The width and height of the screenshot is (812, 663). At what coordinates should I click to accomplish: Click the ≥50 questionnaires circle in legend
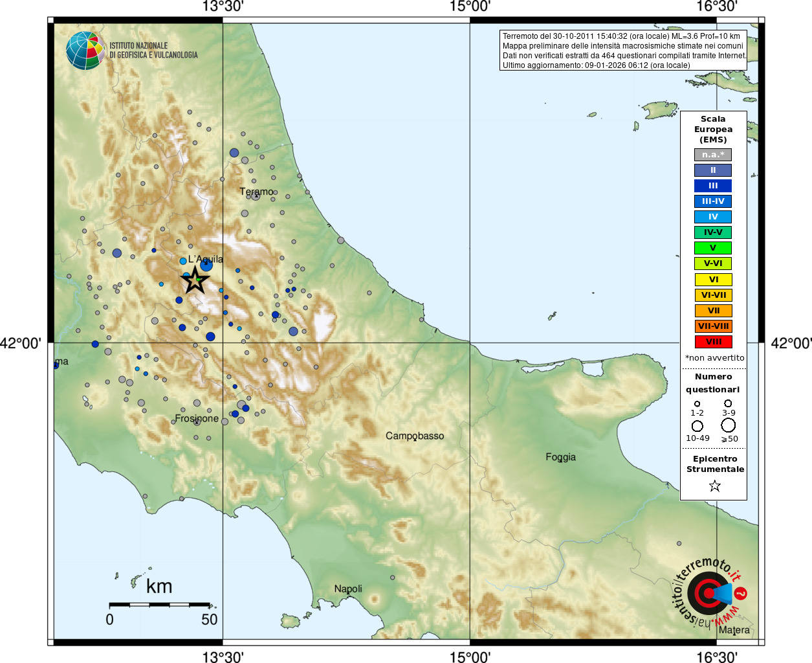(x=729, y=425)
